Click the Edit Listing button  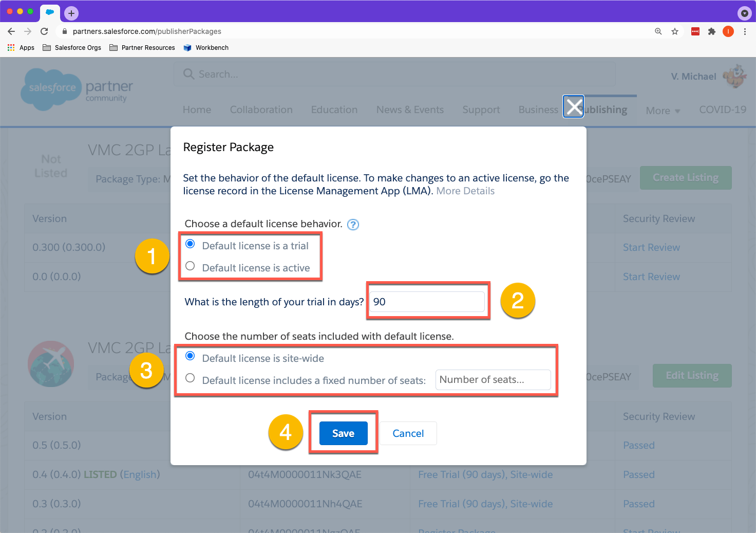[692, 375]
